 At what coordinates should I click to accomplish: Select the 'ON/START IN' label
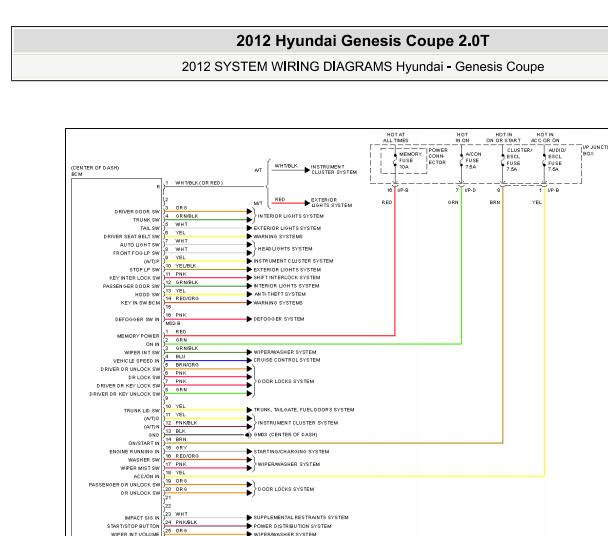(x=144, y=443)
